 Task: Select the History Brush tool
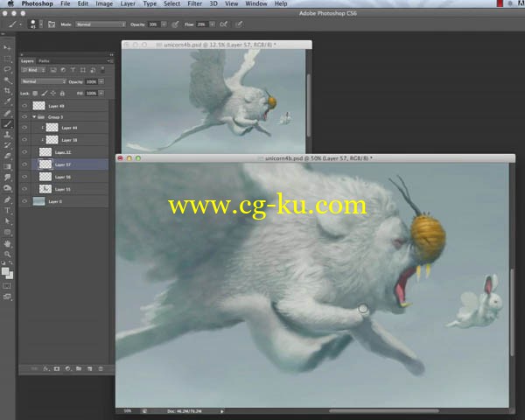click(x=7, y=145)
